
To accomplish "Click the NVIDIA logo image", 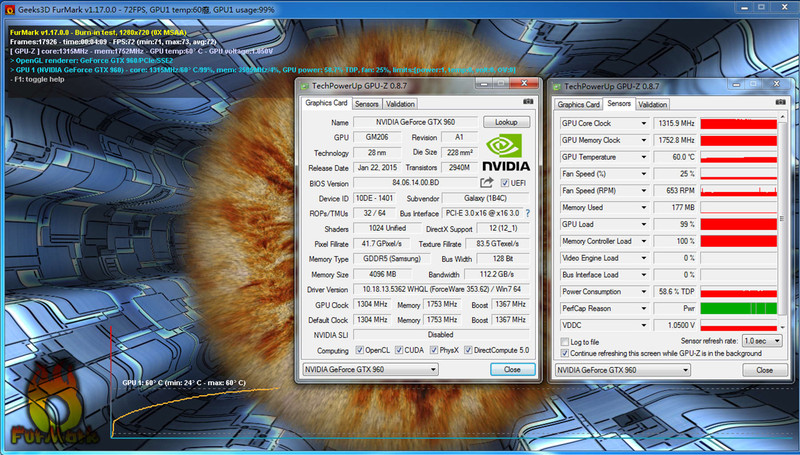I will click(507, 152).
